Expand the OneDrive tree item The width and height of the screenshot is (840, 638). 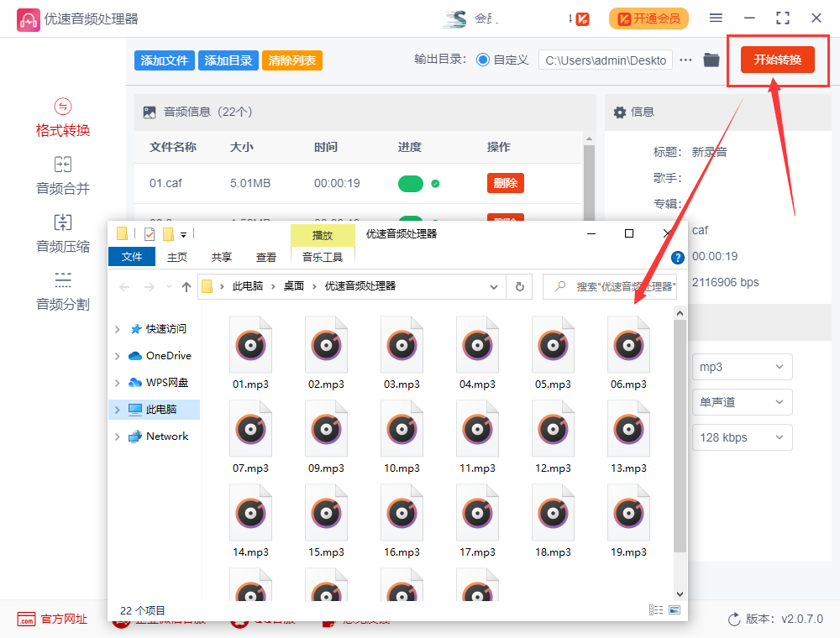click(118, 356)
